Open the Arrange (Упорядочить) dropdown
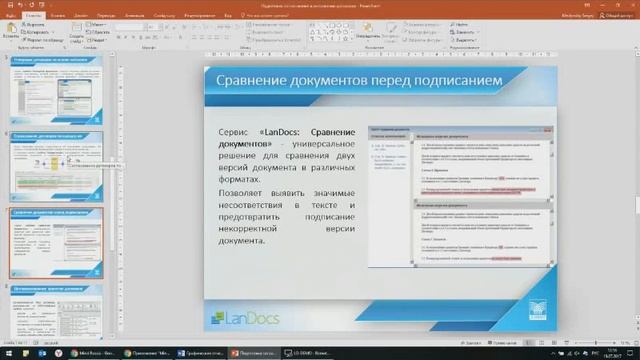Image resolution: width=640 pixels, height=360 pixels. coord(368,32)
